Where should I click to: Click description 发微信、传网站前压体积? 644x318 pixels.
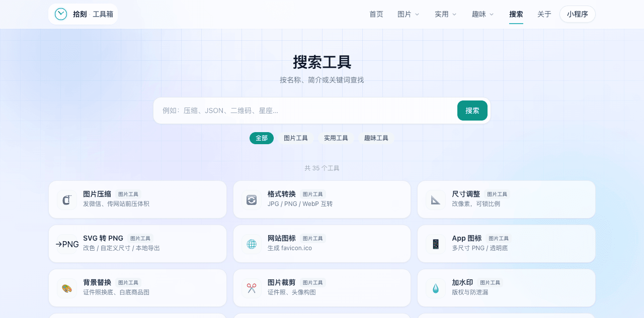(116, 204)
